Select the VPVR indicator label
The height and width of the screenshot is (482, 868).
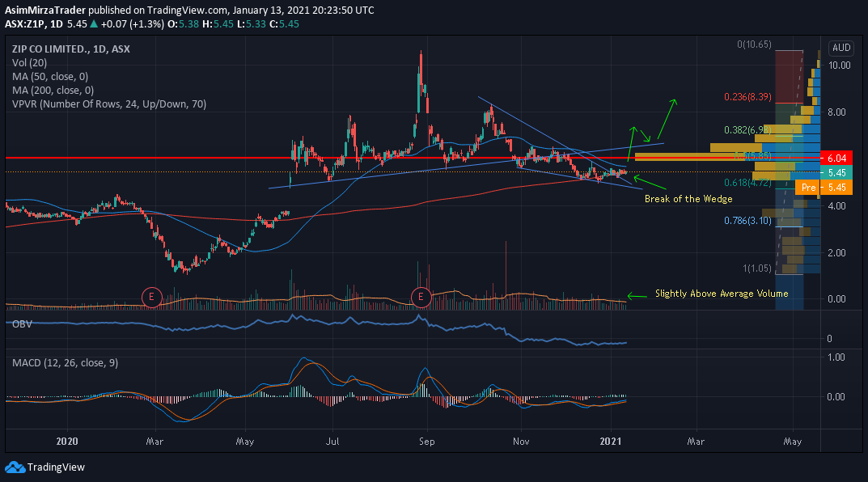(109, 104)
